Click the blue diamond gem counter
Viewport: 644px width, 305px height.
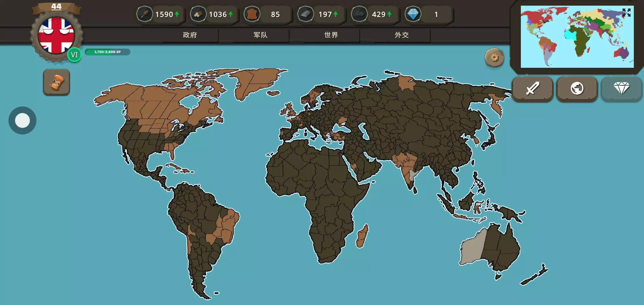[413, 14]
